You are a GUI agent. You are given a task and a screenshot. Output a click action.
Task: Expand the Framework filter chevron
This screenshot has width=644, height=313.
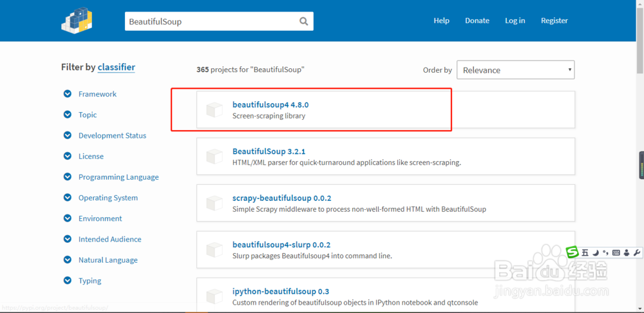68,93
